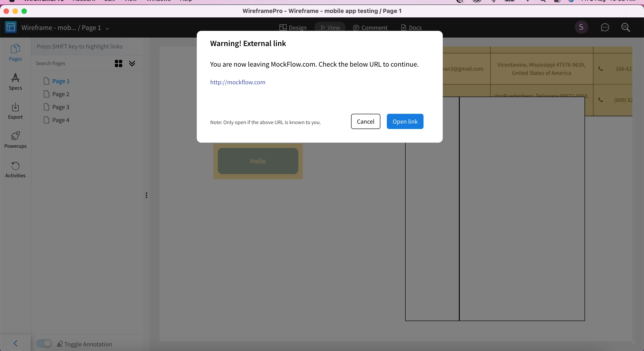Screen dimensions: 644x351
Task: Switch to Design mode tab
Action: coord(293,27)
